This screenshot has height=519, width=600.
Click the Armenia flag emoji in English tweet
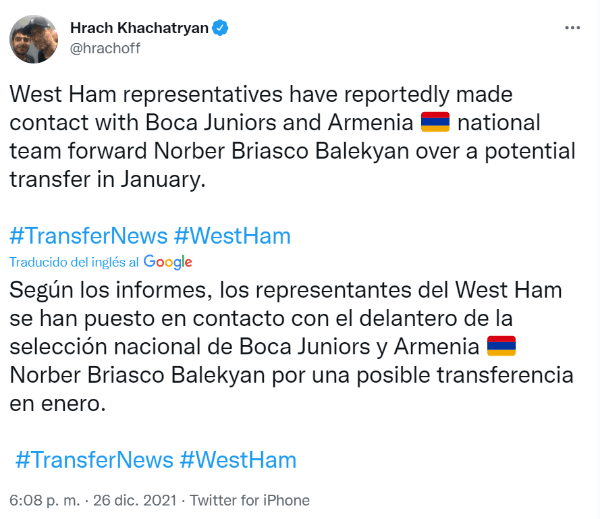click(435, 123)
